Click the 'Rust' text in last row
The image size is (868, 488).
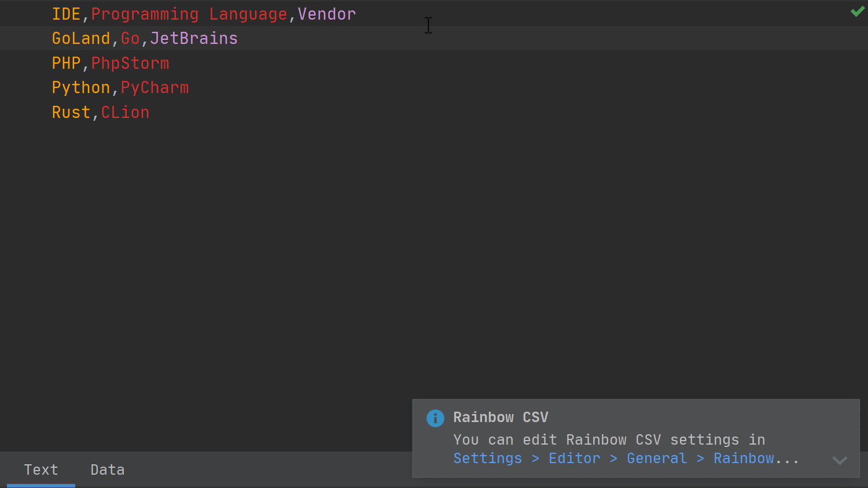71,113
